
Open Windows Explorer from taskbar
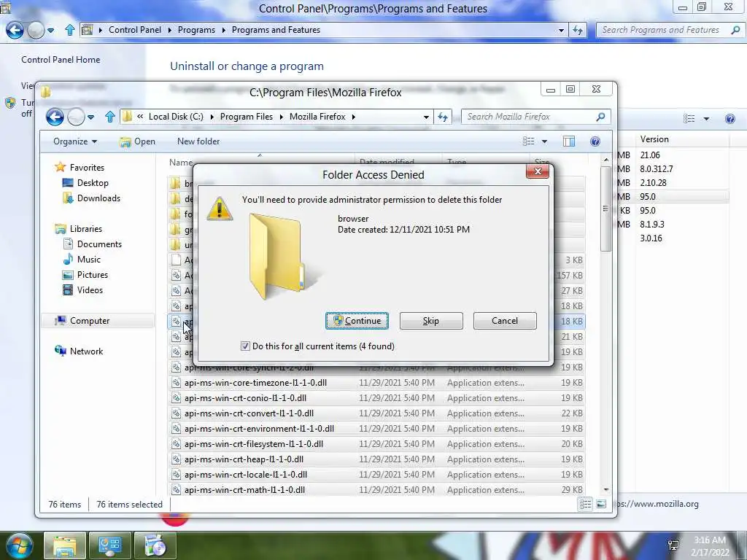click(x=65, y=545)
